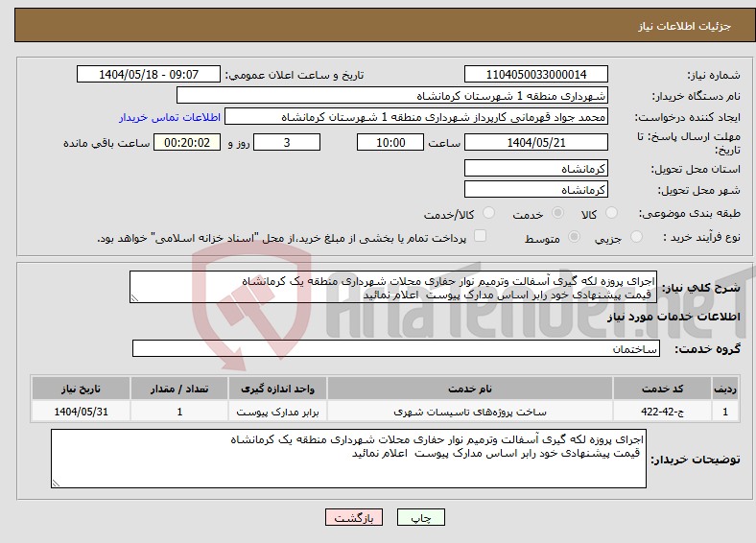
Task: Click the resize handle of توضیحات خریدار box
Action: coord(56,483)
